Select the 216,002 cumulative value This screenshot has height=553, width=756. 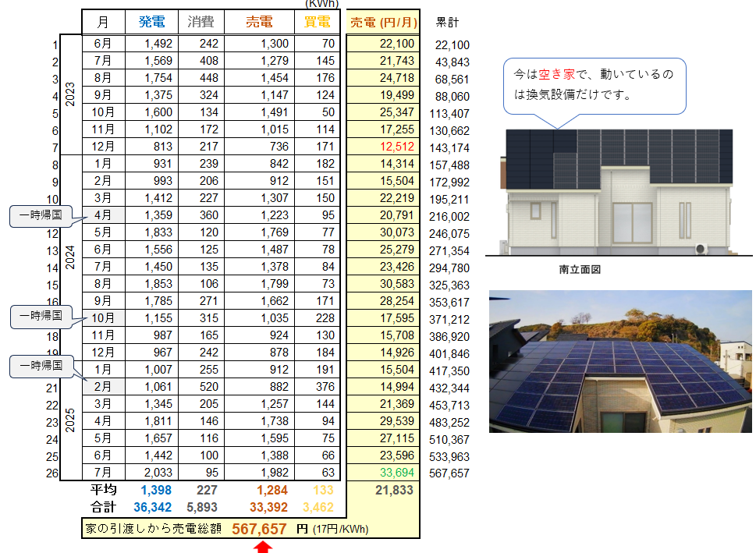pyautogui.click(x=449, y=217)
